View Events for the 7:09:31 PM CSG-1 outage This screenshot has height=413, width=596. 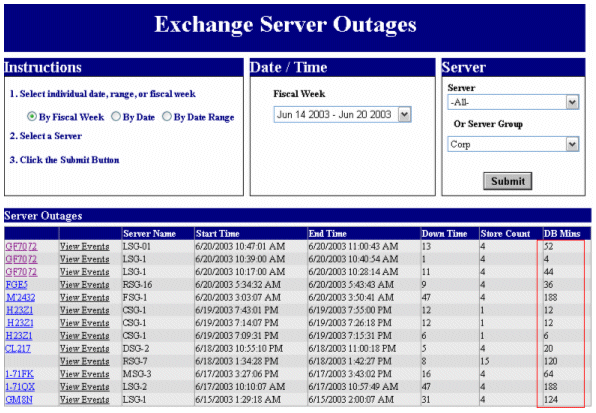point(84,336)
